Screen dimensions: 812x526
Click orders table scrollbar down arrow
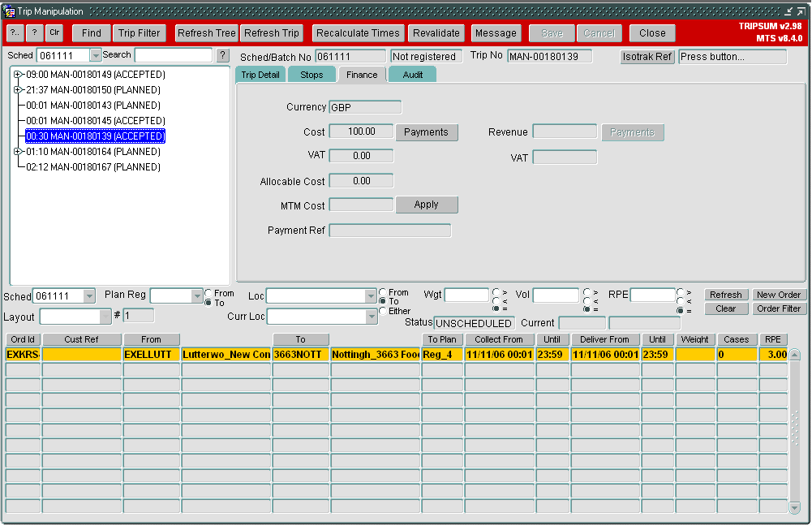794,508
